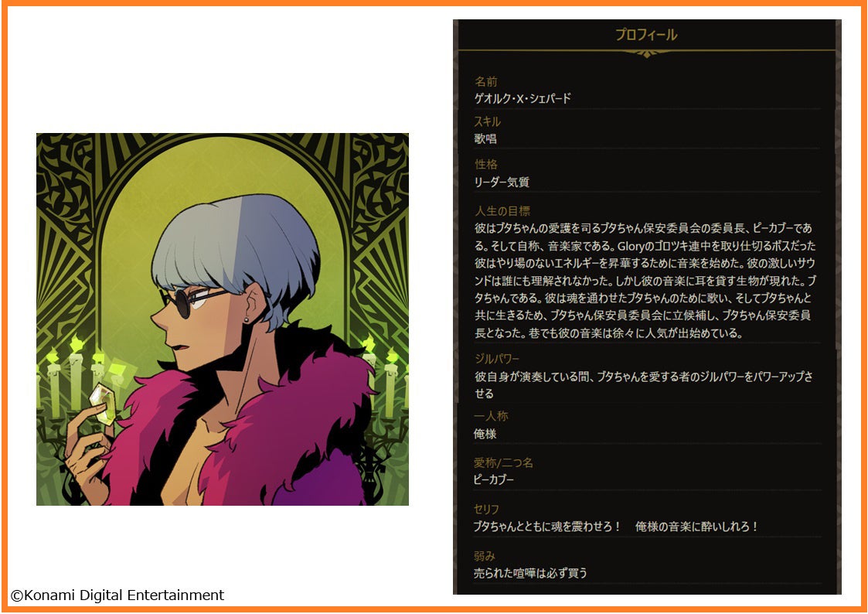
Task: Click the 俺様 value
Action: tap(485, 434)
